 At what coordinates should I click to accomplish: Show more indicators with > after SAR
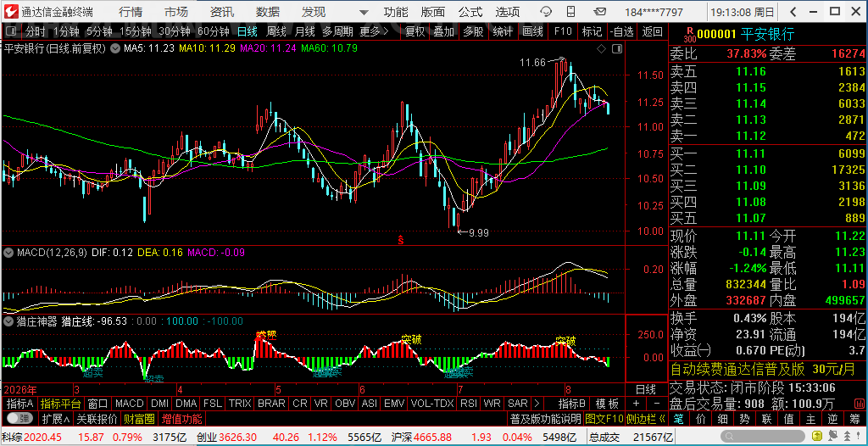[537, 404]
